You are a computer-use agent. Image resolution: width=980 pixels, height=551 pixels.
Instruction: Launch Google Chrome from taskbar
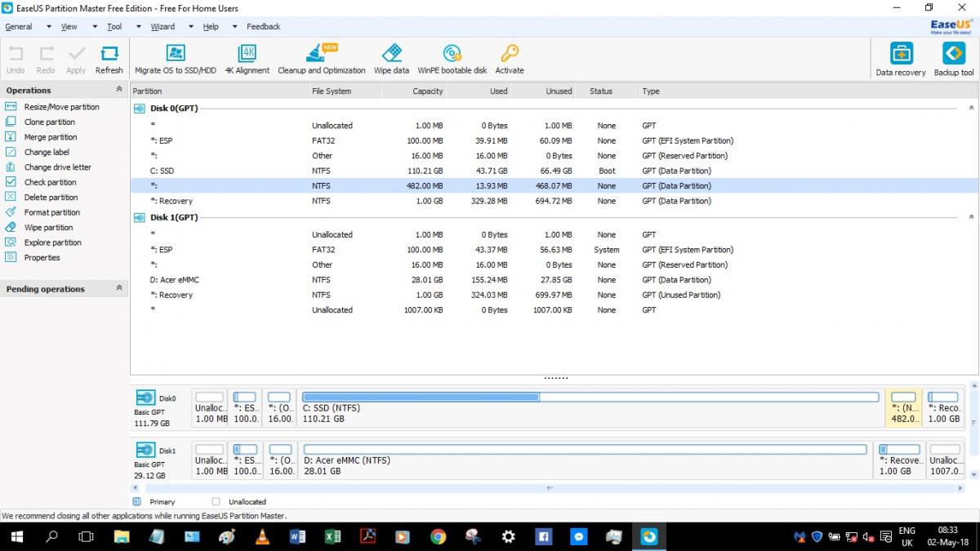[x=438, y=536]
